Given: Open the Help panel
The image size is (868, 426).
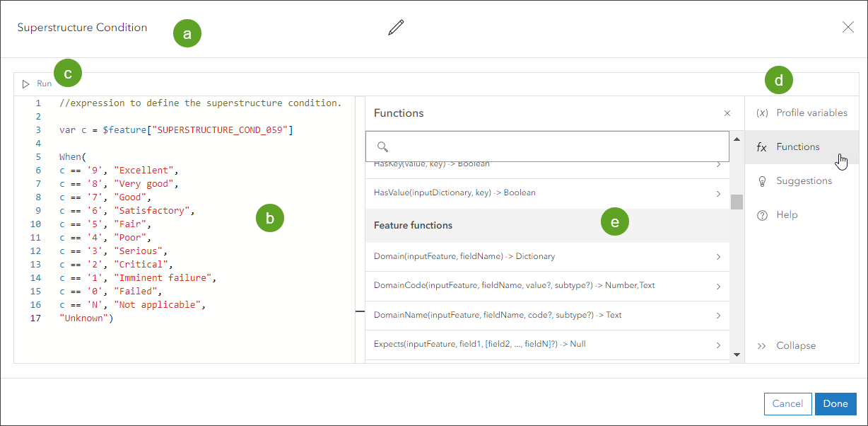Looking at the screenshot, I should pyautogui.click(x=778, y=215).
